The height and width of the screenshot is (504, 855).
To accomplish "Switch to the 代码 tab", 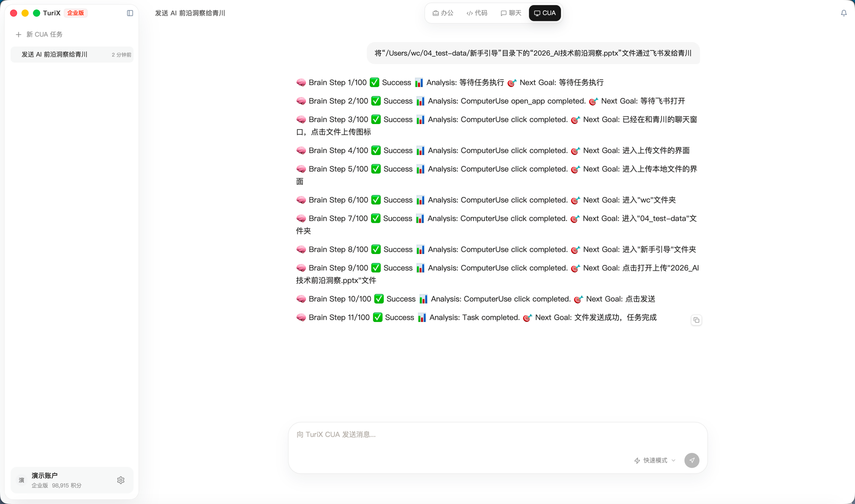I will pyautogui.click(x=477, y=13).
